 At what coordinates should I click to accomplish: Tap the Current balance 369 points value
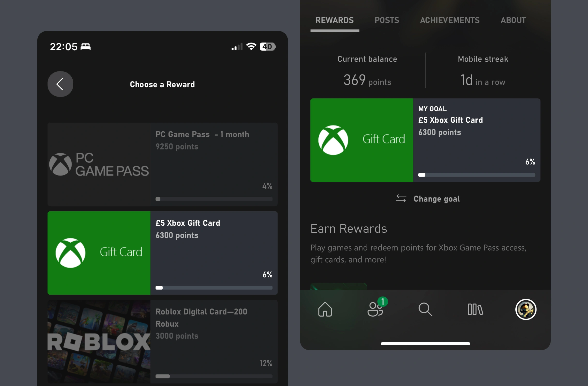click(367, 80)
